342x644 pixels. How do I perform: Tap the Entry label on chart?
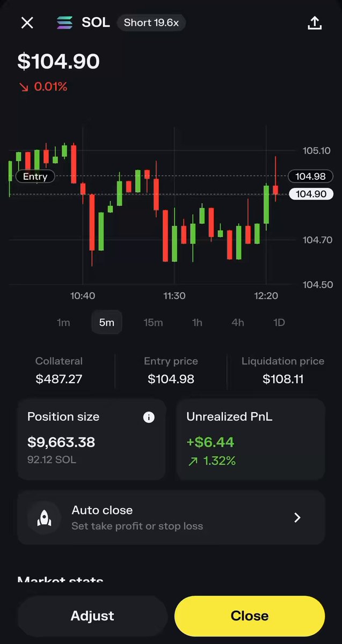(35, 176)
